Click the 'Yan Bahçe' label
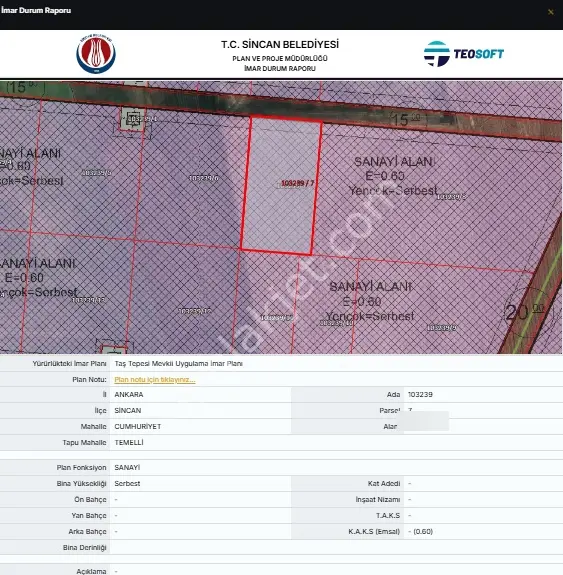This screenshot has width=563, height=575. tap(89, 516)
